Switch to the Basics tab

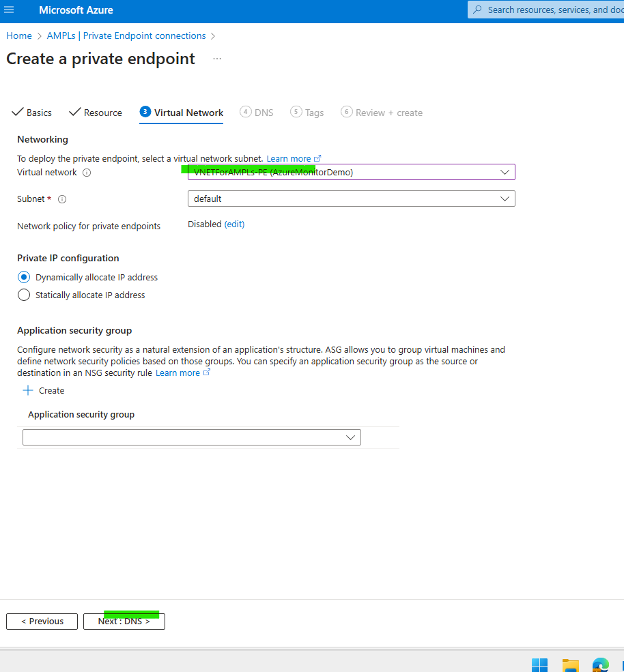pyautogui.click(x=32, y=113)
